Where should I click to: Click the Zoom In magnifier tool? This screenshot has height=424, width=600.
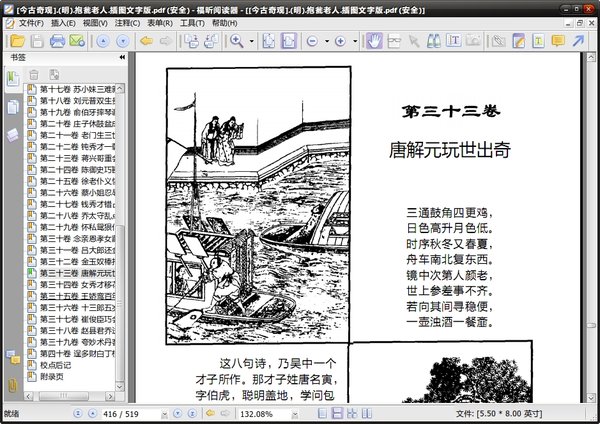(236, 41)
